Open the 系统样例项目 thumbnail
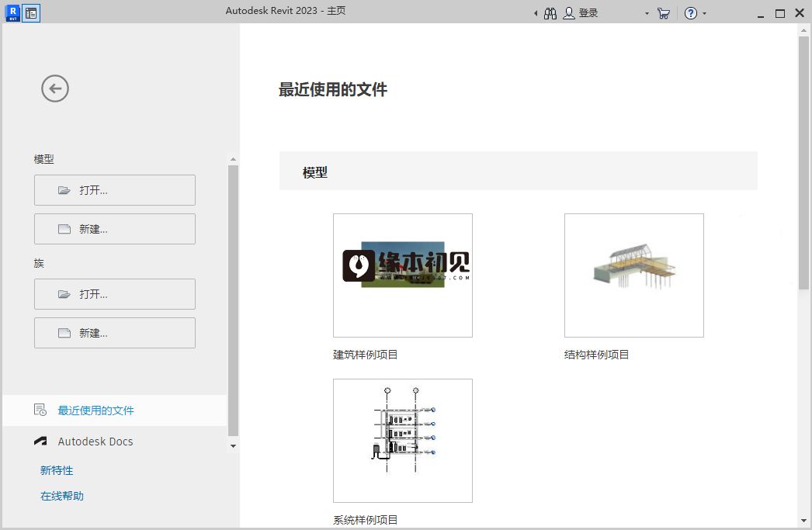 coord(403,441)
